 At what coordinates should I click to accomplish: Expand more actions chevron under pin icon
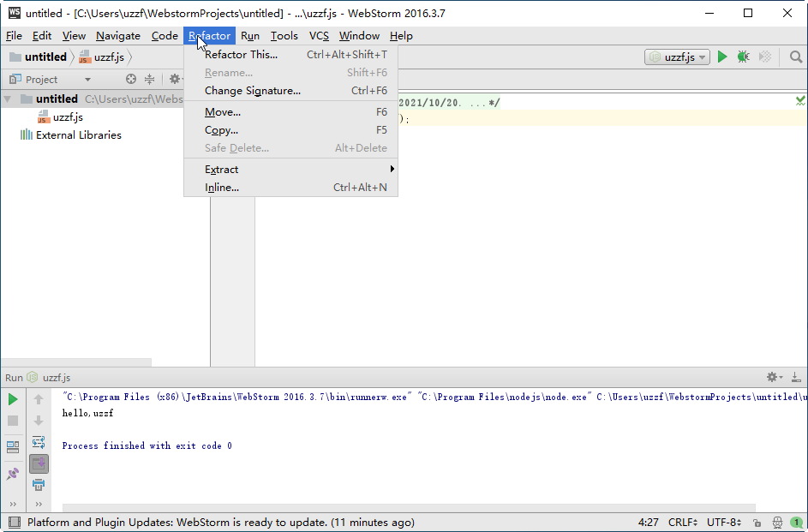click(13, 504)
